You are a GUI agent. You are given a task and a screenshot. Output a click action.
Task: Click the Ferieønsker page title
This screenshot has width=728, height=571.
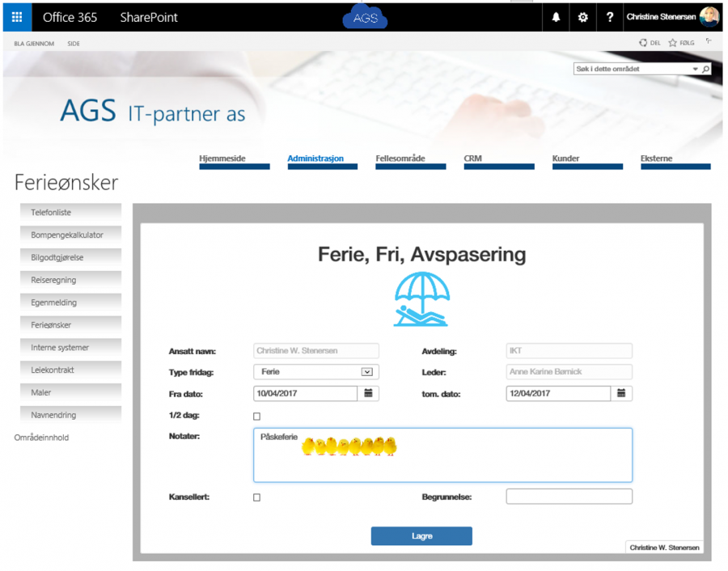point(66,183)
